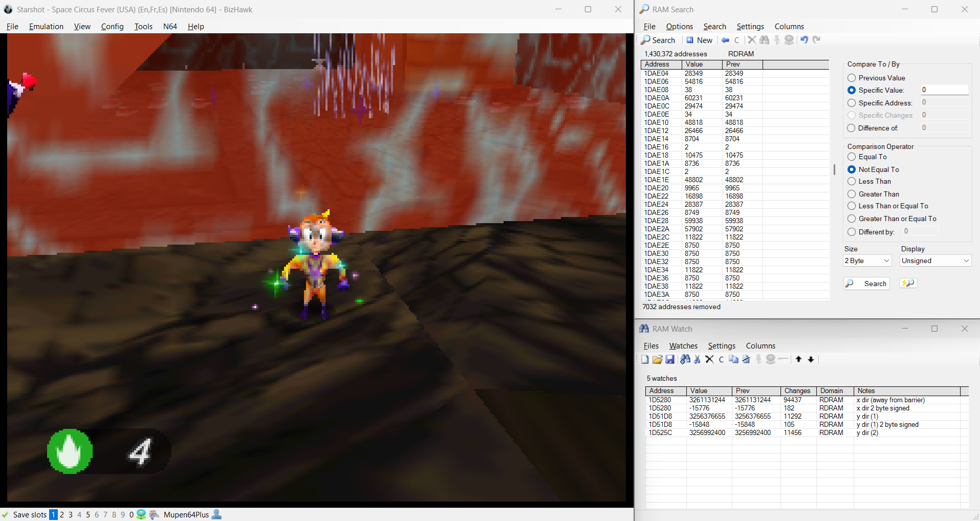This screenshot has height=521, width=980.
Task: Open the Size dropdown showing 2 Byte
Action: pyautogui.click(x=867, y=261)
